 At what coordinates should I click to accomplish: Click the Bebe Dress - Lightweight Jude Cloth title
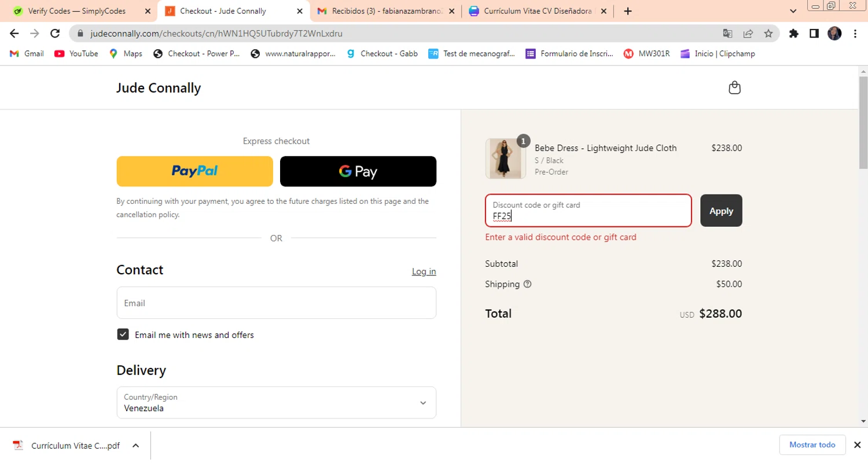point(605,148)
